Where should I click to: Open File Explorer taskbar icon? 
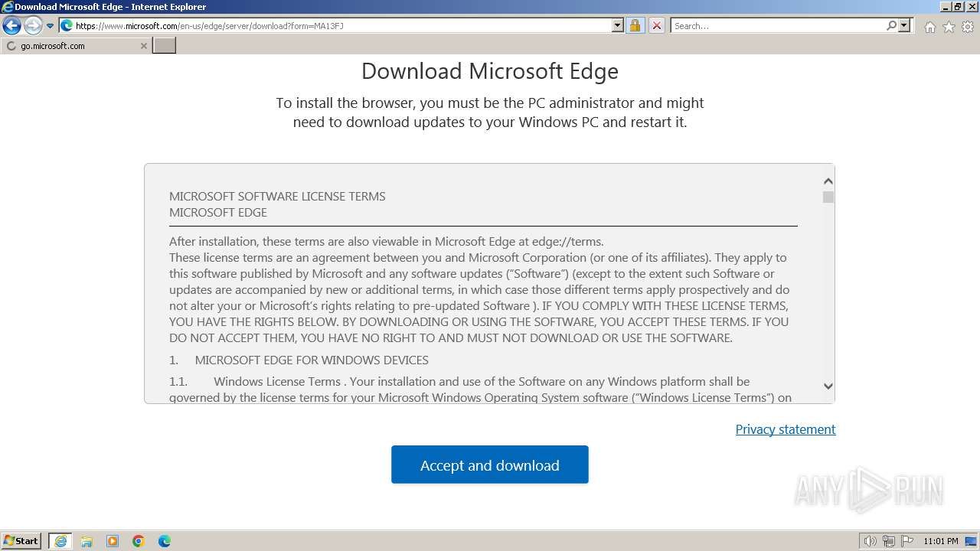pyautogui.click(x=87, y=541)
